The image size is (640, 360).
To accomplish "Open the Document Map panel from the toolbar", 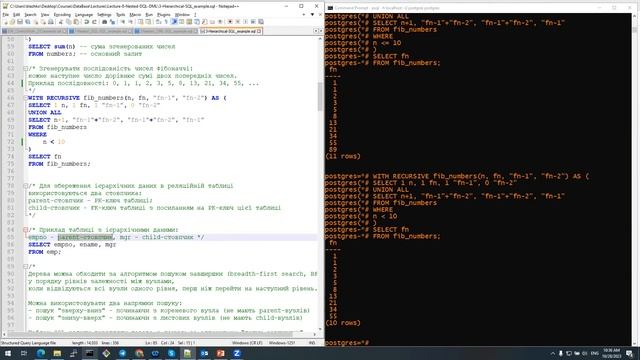I will coord(188,22).
